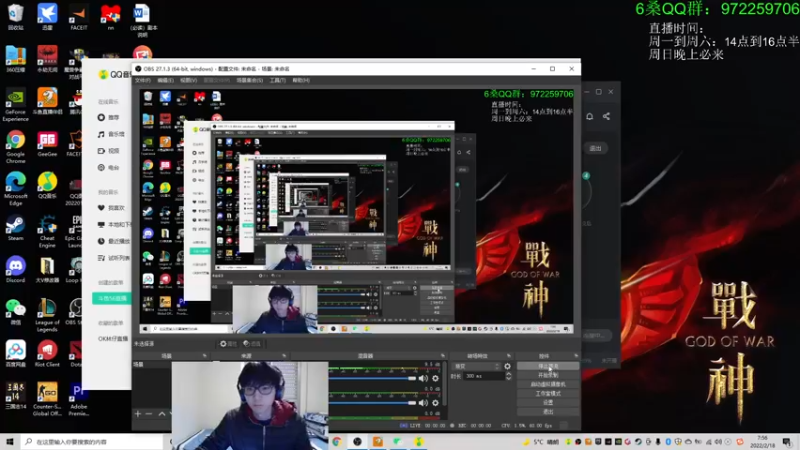Pop out the 控件 (Controls) dock panel
This screenshot has width=800, height=450.
click(576, 356)
